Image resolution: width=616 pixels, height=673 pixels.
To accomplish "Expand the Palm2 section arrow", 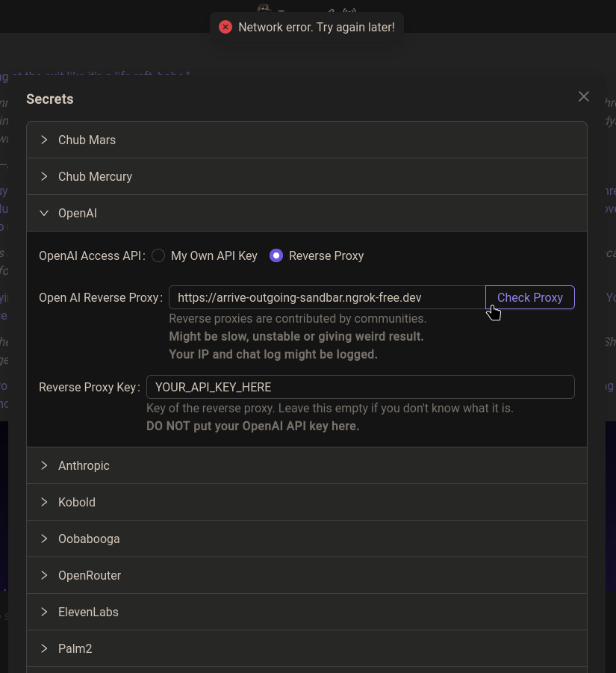I will 44,648.
